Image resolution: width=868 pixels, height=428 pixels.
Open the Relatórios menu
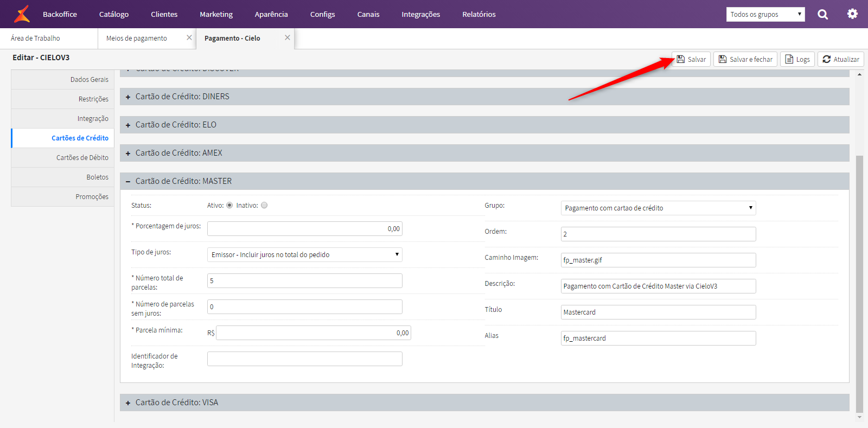coord(479,14)
